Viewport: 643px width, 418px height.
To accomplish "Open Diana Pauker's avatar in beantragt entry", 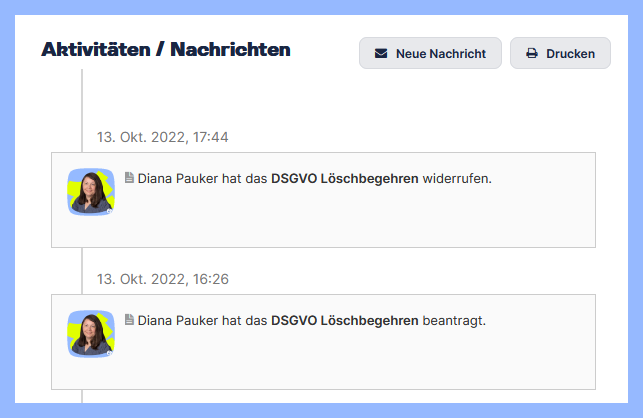I will pos(91,333).
